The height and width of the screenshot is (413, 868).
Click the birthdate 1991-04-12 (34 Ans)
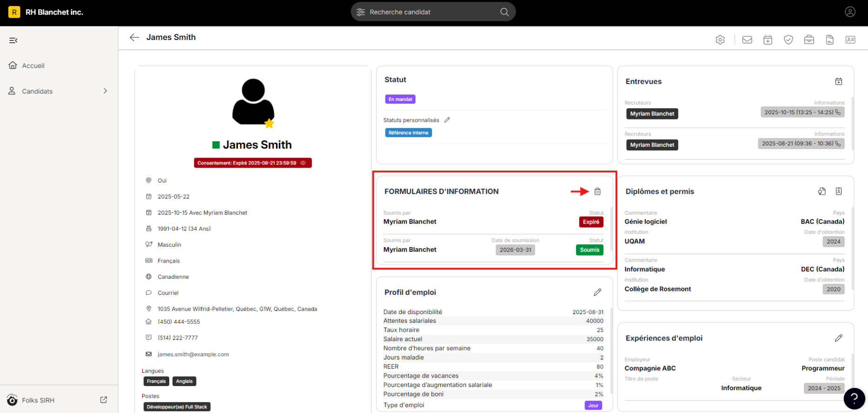(x=184, y=229)
